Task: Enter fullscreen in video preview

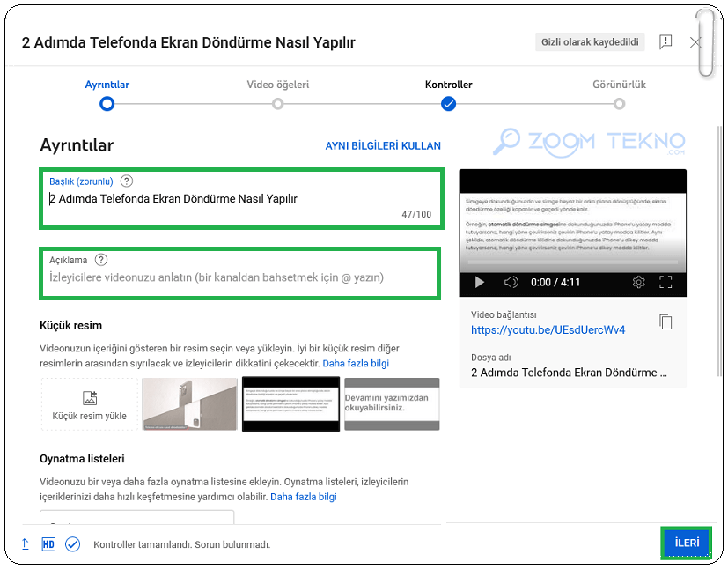Action: [665, 282]
